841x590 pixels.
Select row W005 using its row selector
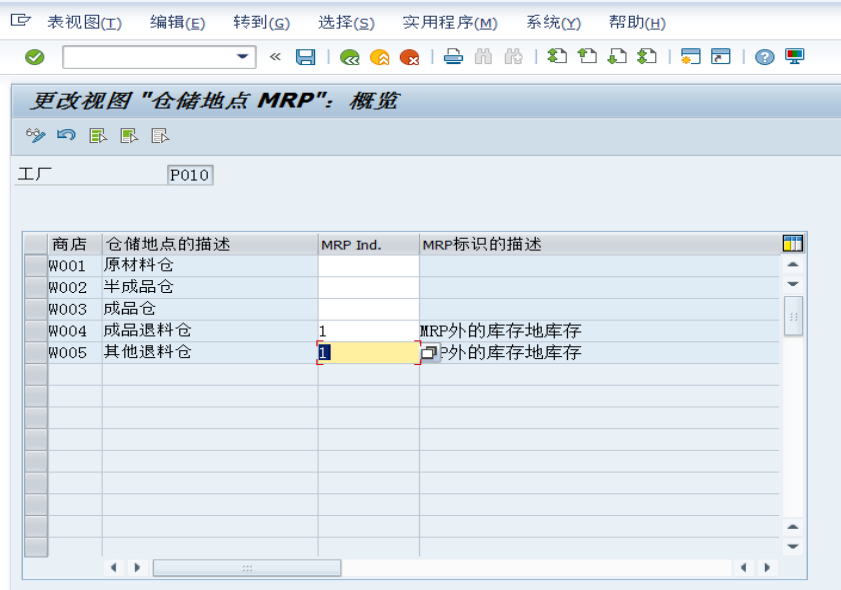(36, 353)
